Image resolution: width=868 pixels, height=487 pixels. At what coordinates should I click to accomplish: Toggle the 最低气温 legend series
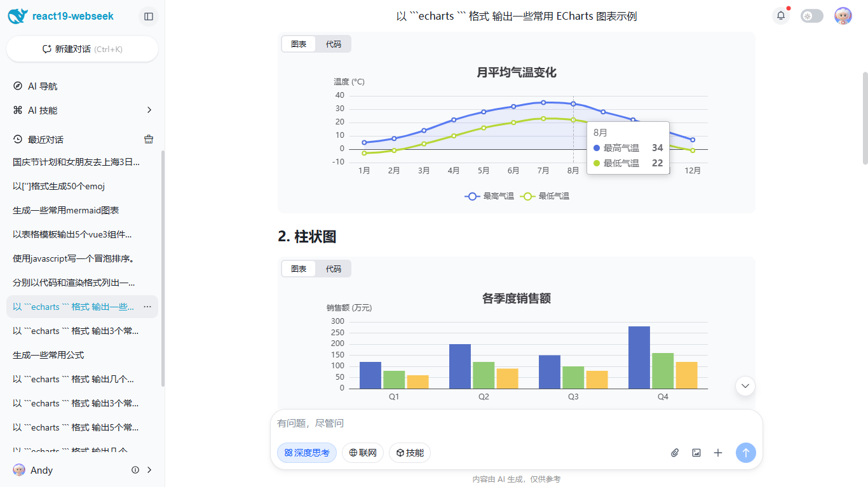(x=545, y=196)
